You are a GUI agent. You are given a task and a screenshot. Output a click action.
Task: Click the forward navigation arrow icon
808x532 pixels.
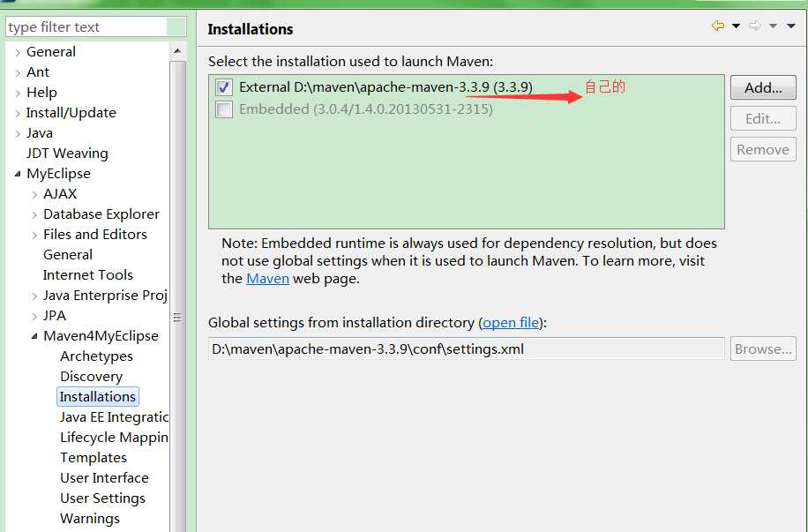754,26
